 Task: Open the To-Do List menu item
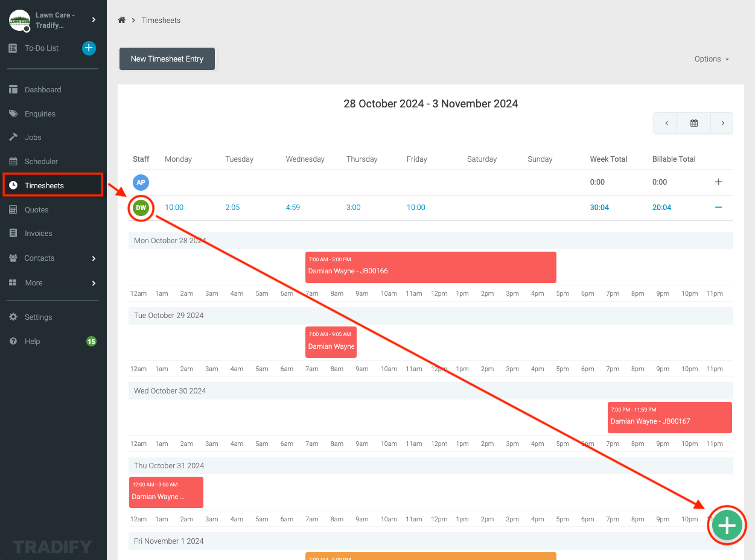tap(42, 48)
